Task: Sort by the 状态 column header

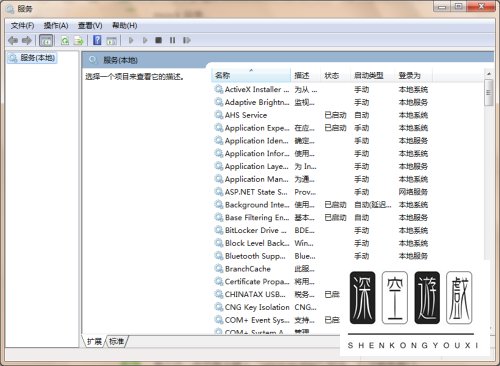Action: point(335,75)
